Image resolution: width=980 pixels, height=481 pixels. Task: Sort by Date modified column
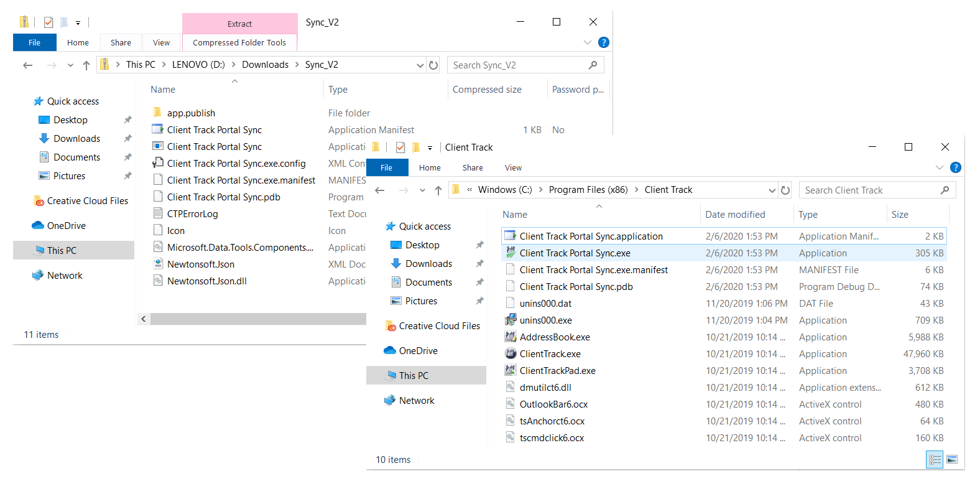coord(735,215)
